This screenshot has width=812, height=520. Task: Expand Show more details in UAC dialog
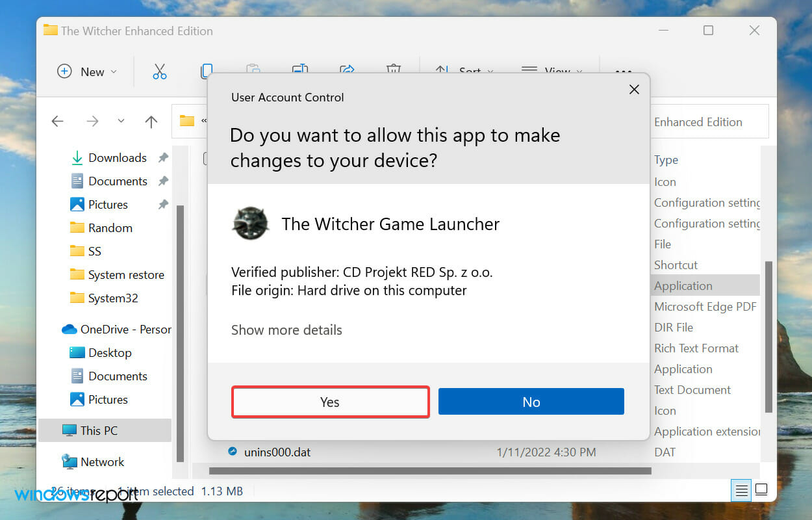pos(286,330)
